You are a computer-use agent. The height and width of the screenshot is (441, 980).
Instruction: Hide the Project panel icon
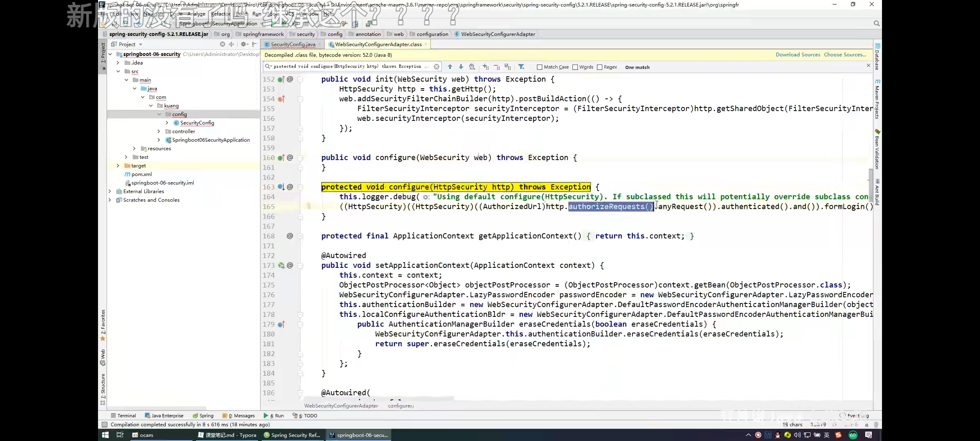[x=255, y=44]
